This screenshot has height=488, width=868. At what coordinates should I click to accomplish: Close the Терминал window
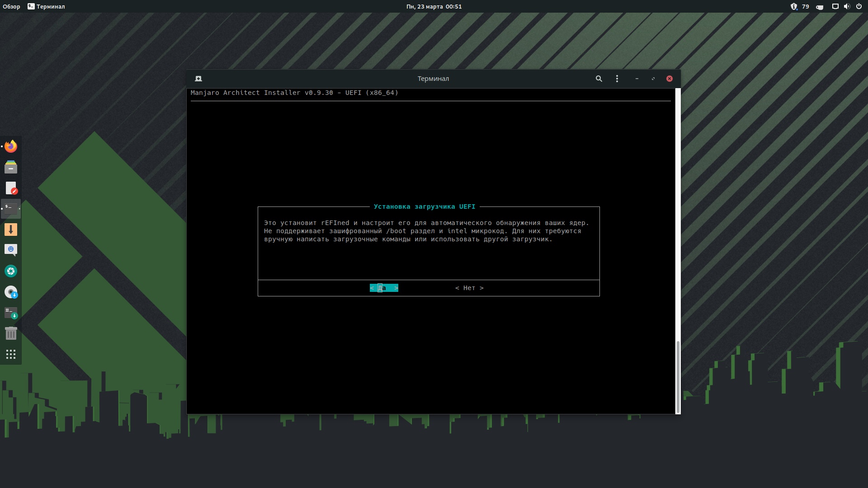point(670,79)
